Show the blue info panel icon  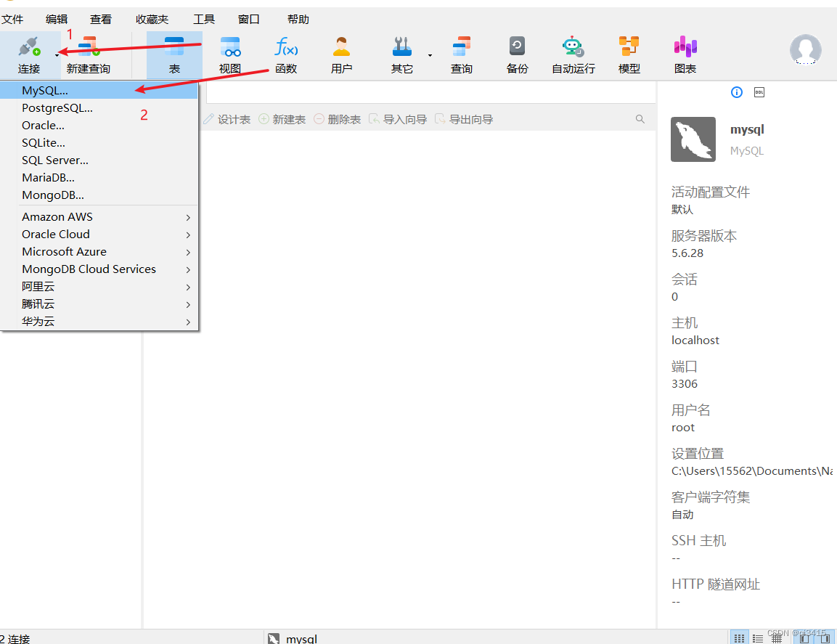click(x=737, y=92)
